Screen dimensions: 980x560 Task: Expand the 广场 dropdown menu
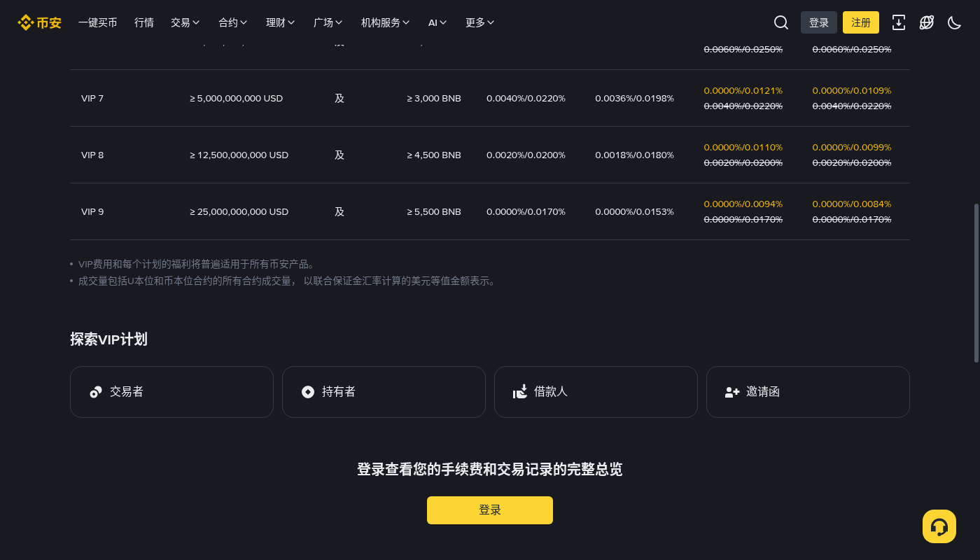tap(328, 22)
